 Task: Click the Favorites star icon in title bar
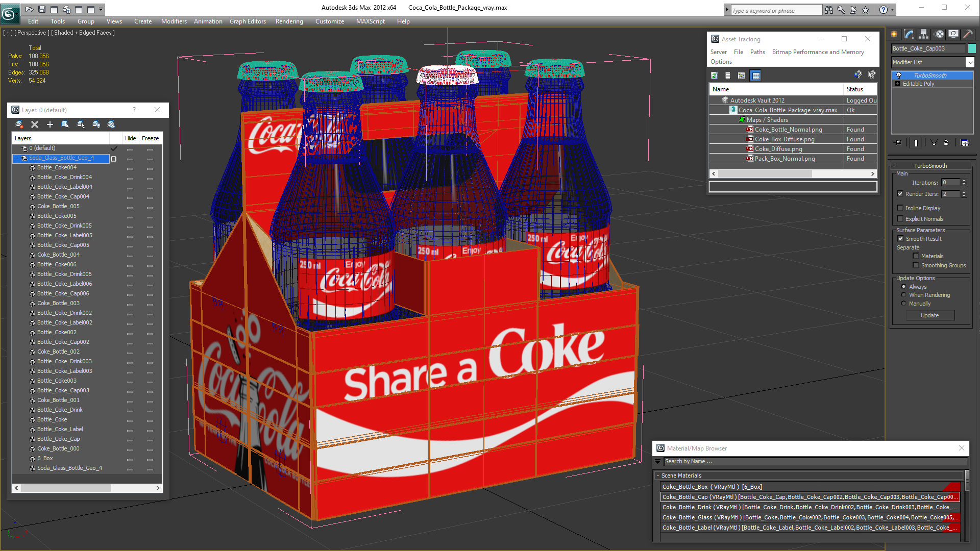[x=866, y=10]
